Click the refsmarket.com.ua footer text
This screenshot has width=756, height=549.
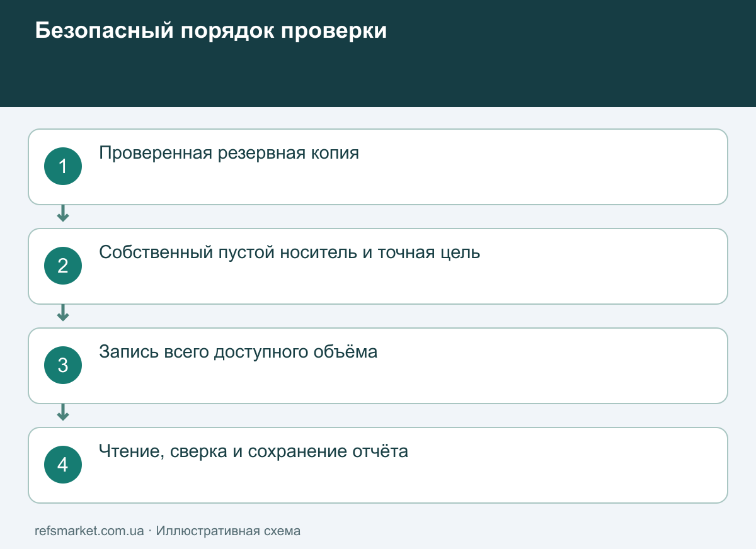click(89, 531)
